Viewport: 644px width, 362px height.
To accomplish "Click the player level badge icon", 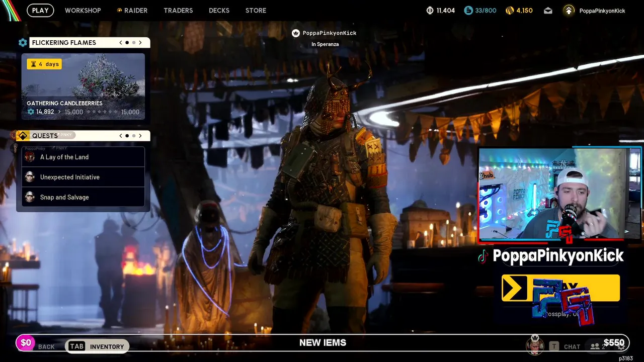I will 569,11.
